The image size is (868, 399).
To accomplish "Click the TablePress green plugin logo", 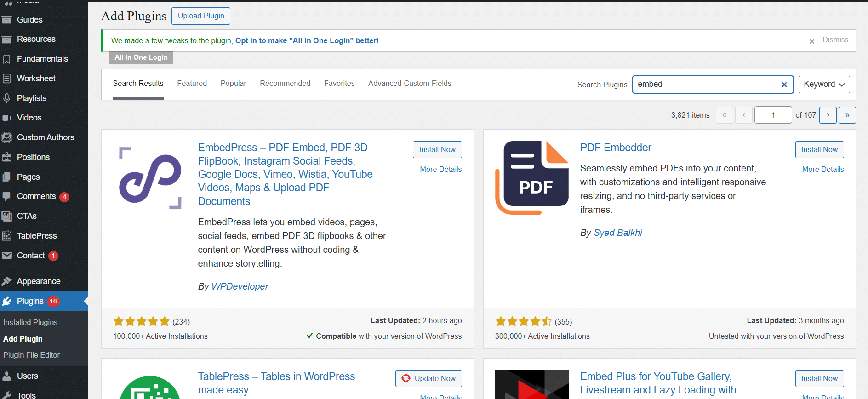I will pyautogui.click(x=150, y=387).
